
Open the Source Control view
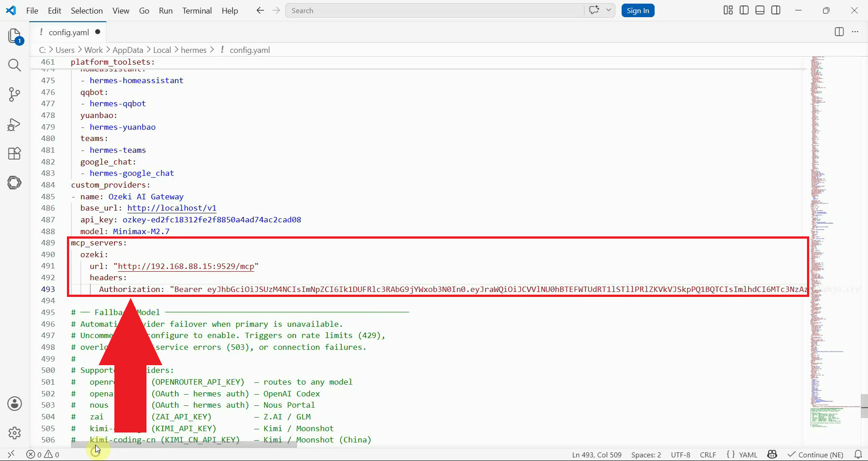click(x=14, y=94)
